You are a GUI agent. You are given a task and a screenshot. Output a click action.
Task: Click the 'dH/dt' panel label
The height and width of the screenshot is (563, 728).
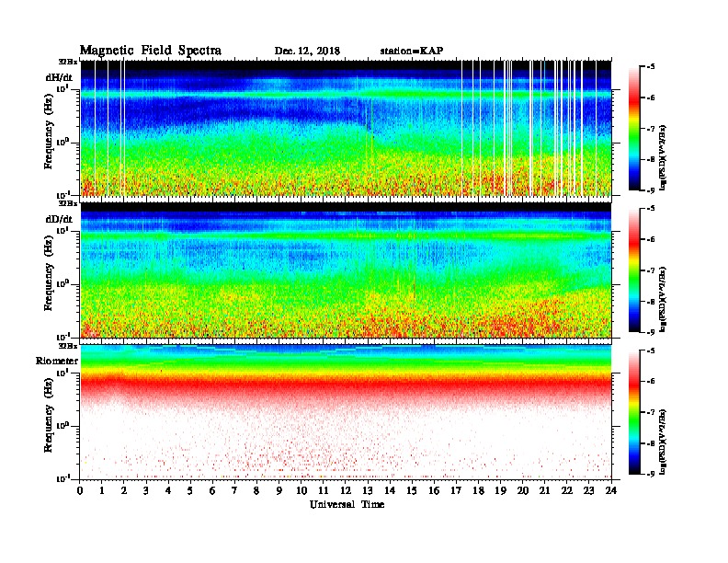(x=59, y=77)
